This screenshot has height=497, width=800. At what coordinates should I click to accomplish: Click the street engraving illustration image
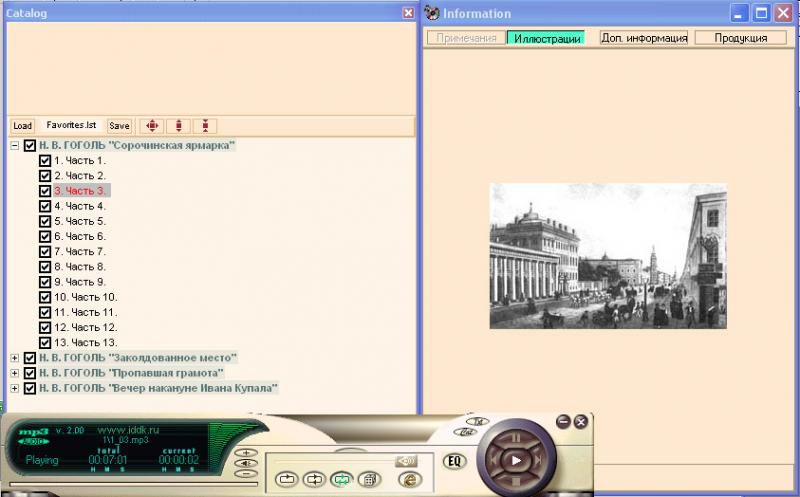(x=607, y=256)
